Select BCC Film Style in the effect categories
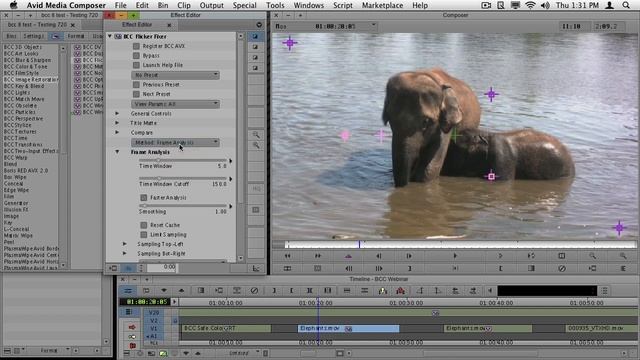Image resolution: width=640 pixels, height=360 pixels. tap(21, 73)
